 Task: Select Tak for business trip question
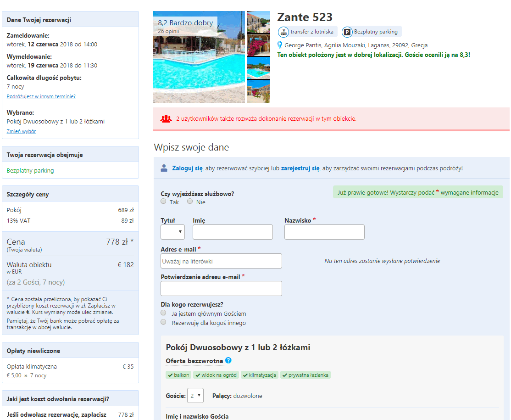pos(164,202)
